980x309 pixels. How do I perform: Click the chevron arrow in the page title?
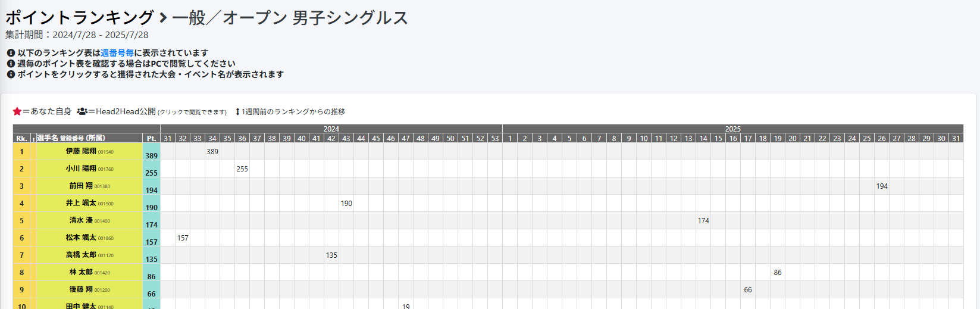[163, 18]
